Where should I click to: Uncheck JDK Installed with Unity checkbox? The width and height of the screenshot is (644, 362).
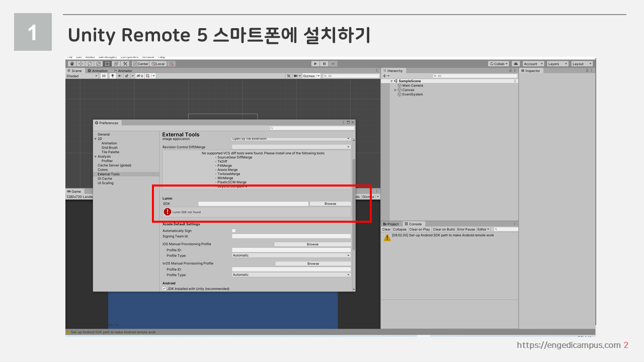(x=164, y=289)
